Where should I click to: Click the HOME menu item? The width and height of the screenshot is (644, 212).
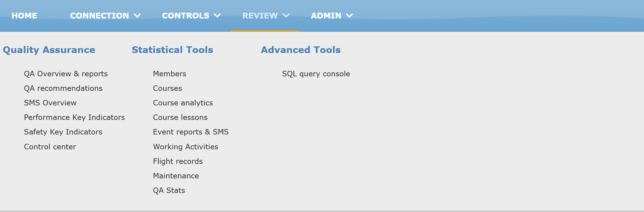tap(24, 16)
